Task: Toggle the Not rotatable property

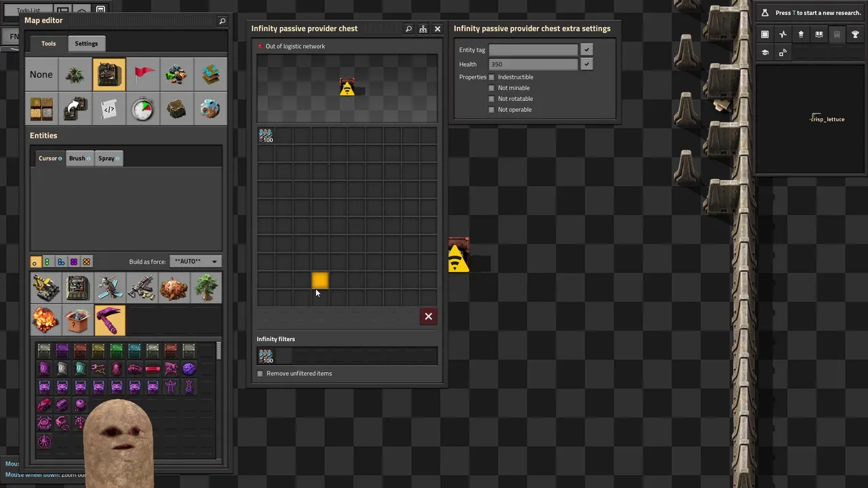Action: coord(492,99)
